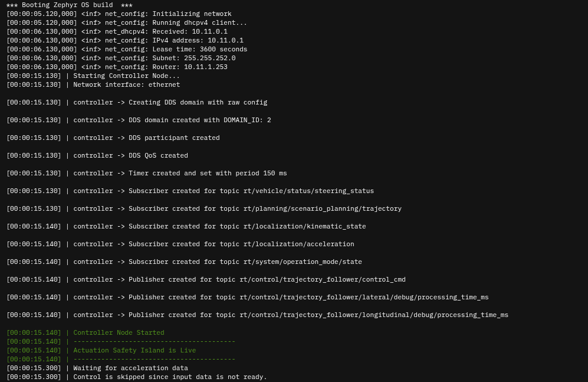Click the "Network interface: ethernet" line
Screen dimensions: 588x382
click(93, 84)
